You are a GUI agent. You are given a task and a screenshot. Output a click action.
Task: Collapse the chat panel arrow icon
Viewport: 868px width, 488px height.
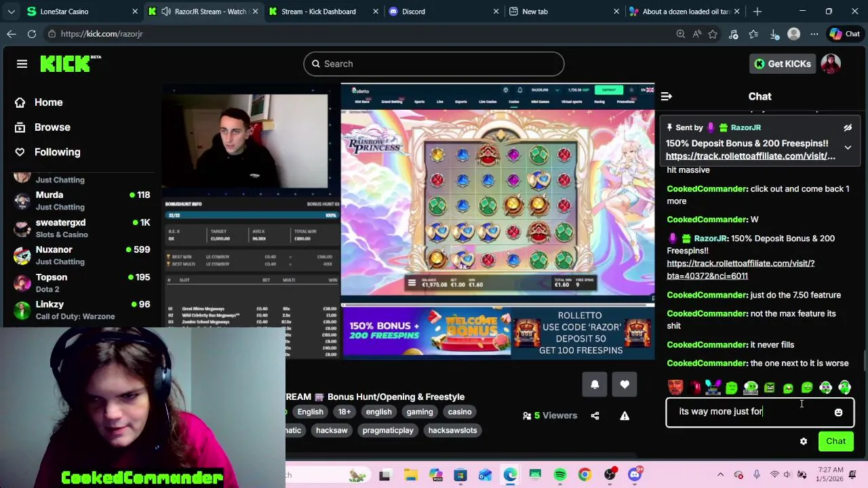(x=666, y=96)
